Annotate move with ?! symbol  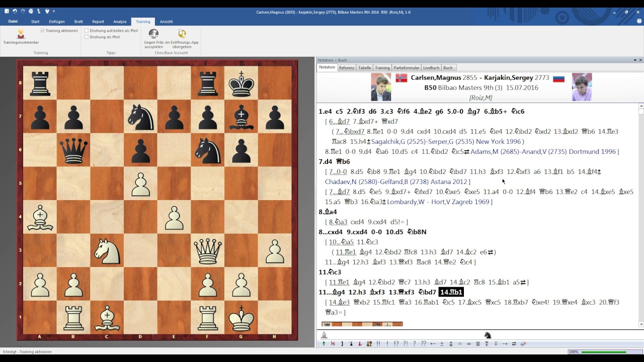coord(406,344)
